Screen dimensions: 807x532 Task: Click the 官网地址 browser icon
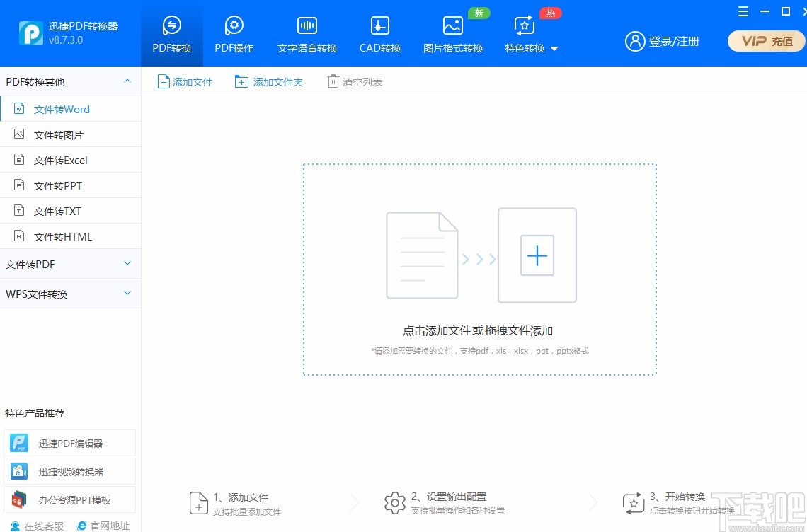[x=82, y=526]
